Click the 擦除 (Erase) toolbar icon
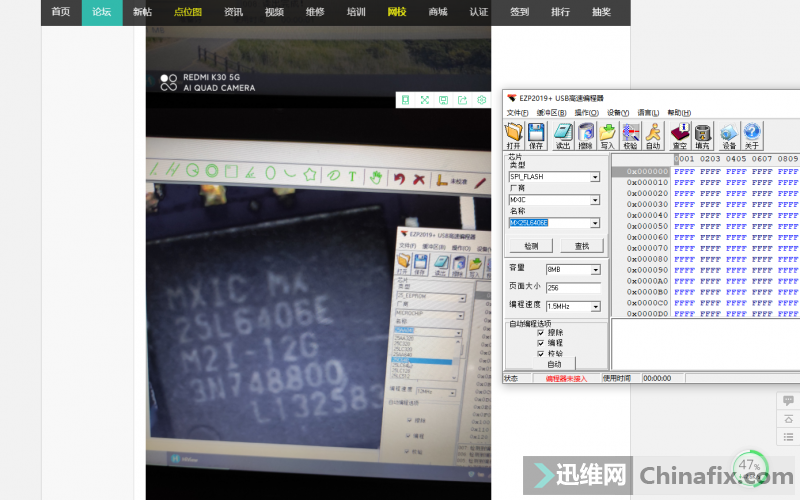The height and width of the screenshot is (500, 800). point(586,134)
